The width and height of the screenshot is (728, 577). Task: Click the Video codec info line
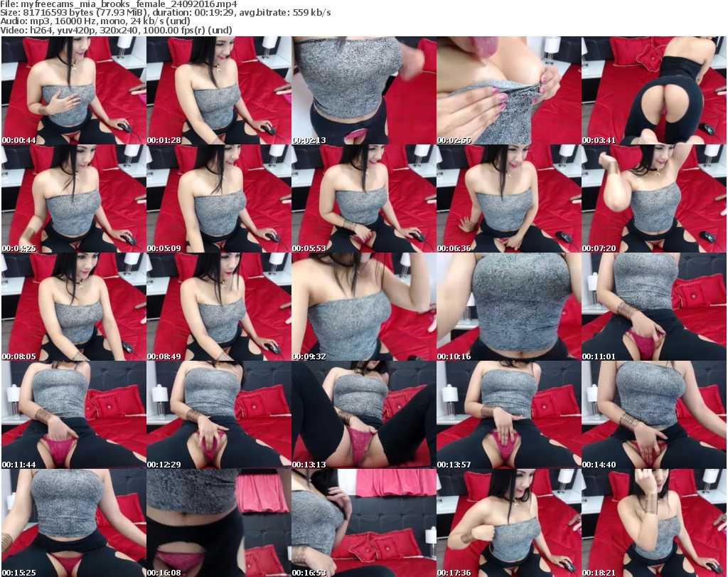[117, 31]
